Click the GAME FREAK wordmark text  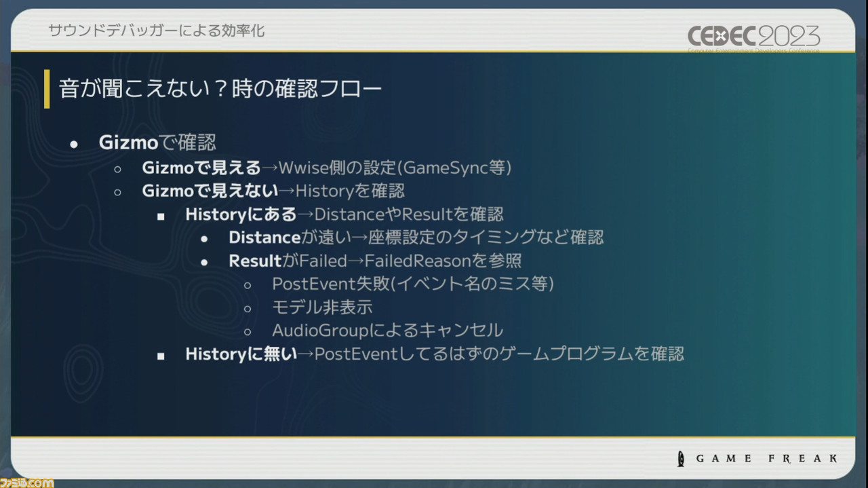point(766,458)
